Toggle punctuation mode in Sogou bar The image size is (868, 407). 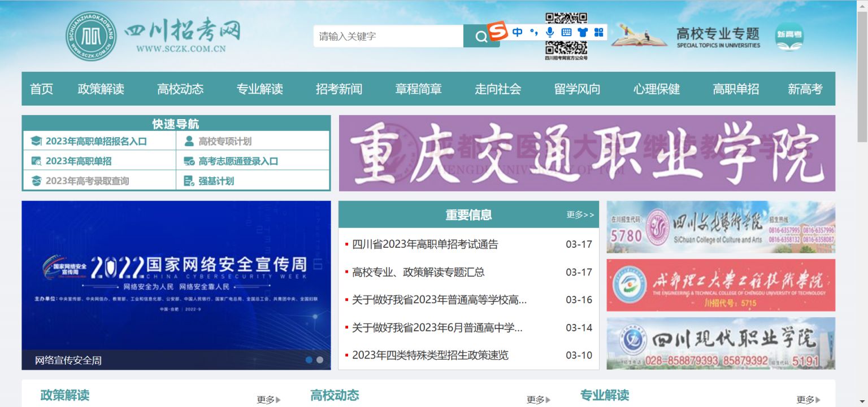(533, 32)
